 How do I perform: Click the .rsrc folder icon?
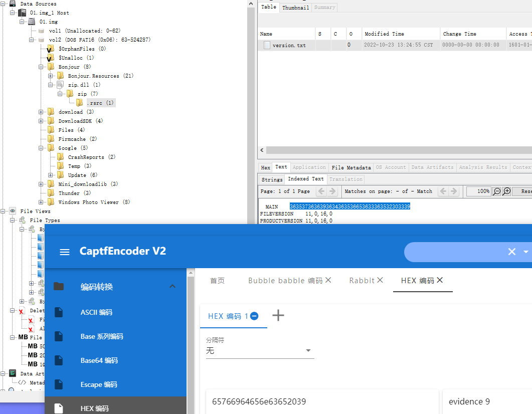pyautogui.click(x=80, y=103)
